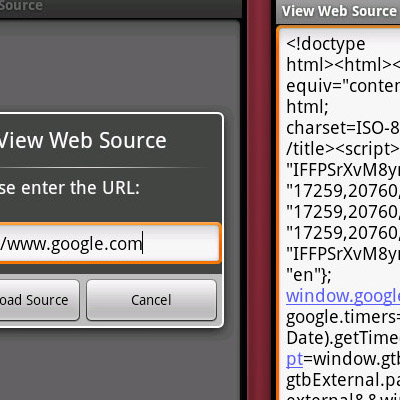Image resolution: width=400 pixels, height=400 pixels.
Task: Click the charset=ISO-8 line of source
Action: 343,128
